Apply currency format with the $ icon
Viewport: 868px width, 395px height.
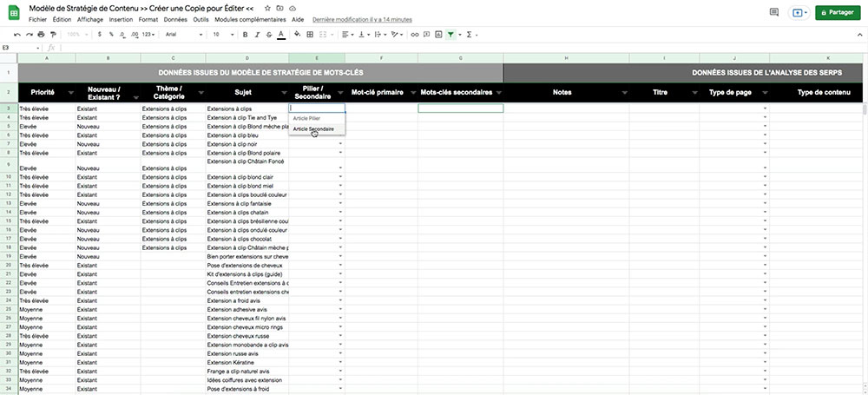tap(99, 35)
